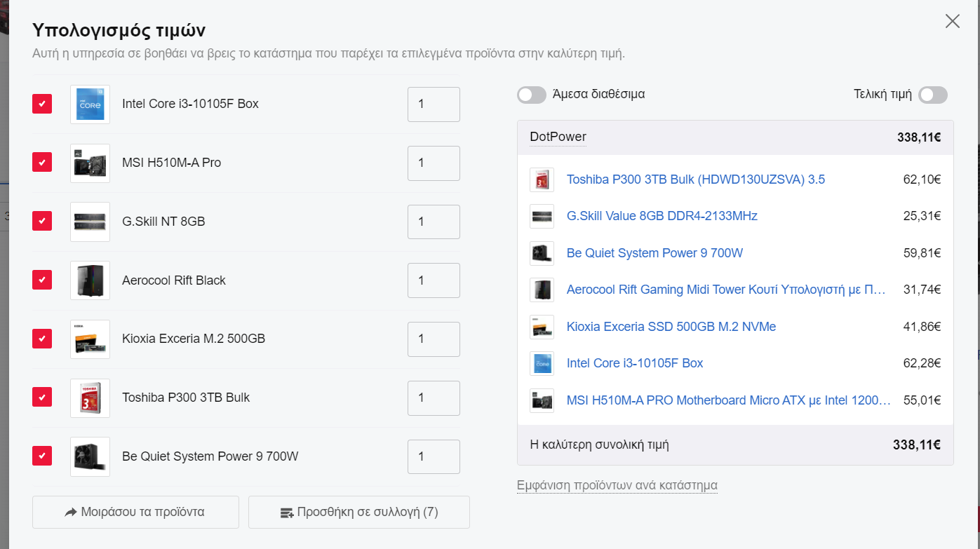The image size is (980, 549).
Task: Select the MSI H510M-A Pro product name
Action: pyautogui.click(x=171, y=163)
